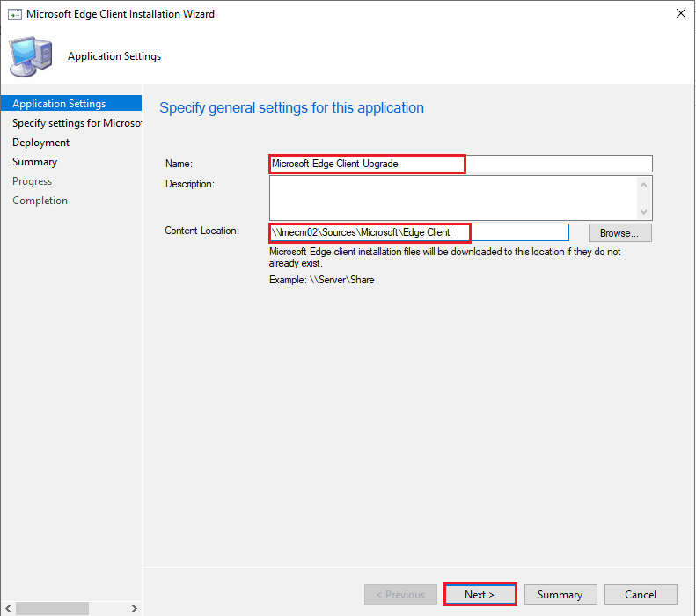Select Application Settings step in the sidebar
The height and width of the screenshot is (616, 696).
coord(59,104)
